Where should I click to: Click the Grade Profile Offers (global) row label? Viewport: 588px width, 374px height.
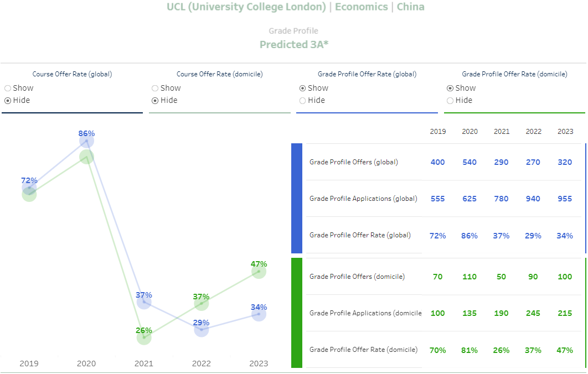point(354,162)
